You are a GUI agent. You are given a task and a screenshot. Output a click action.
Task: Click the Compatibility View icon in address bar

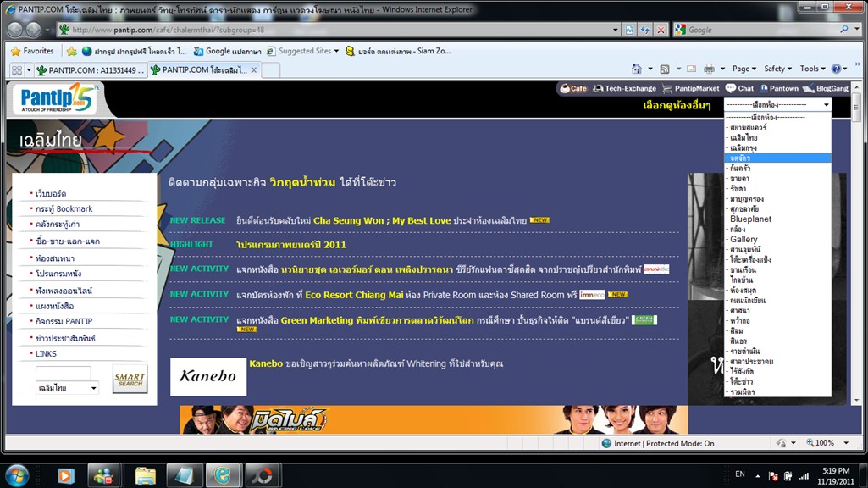tap(629, 30)
